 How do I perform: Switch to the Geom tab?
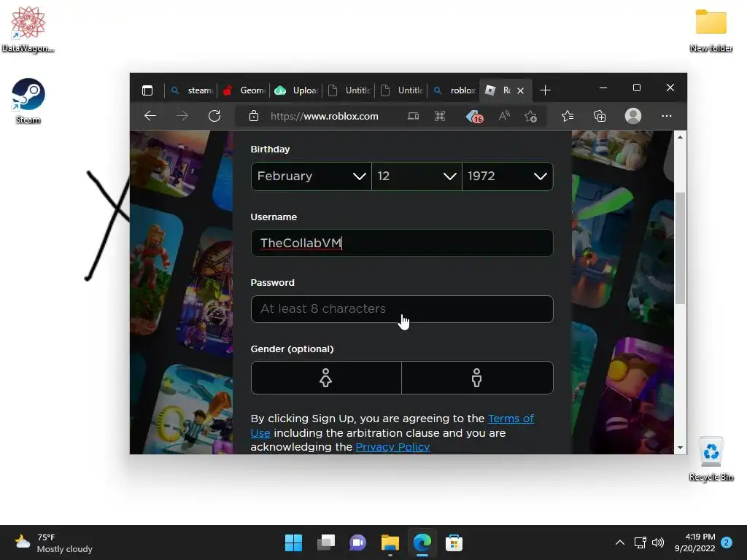coord(244,90)
